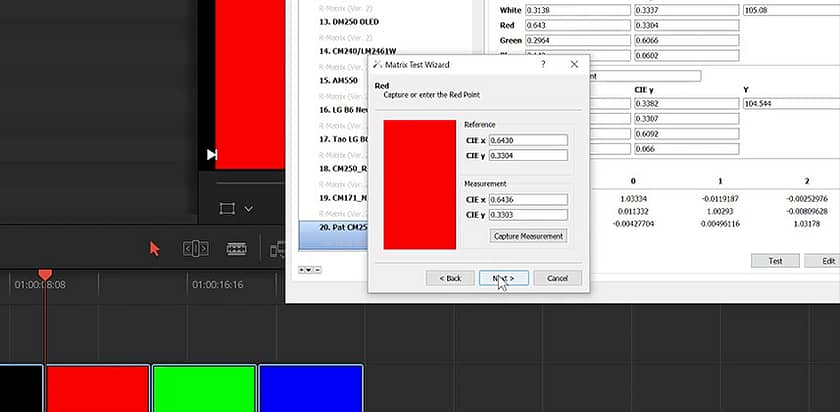Click matrix cell -0.00809628
The height and width of the screenshot is (412, 840).
807,211
